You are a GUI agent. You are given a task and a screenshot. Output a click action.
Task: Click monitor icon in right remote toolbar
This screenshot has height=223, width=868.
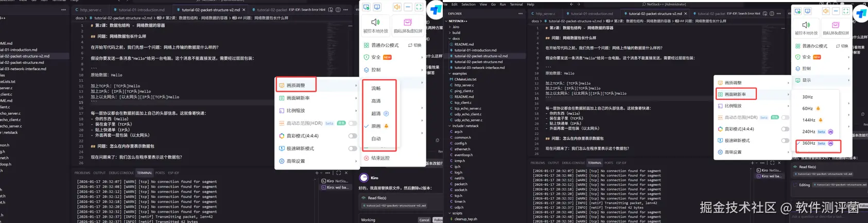coord(807,11)
